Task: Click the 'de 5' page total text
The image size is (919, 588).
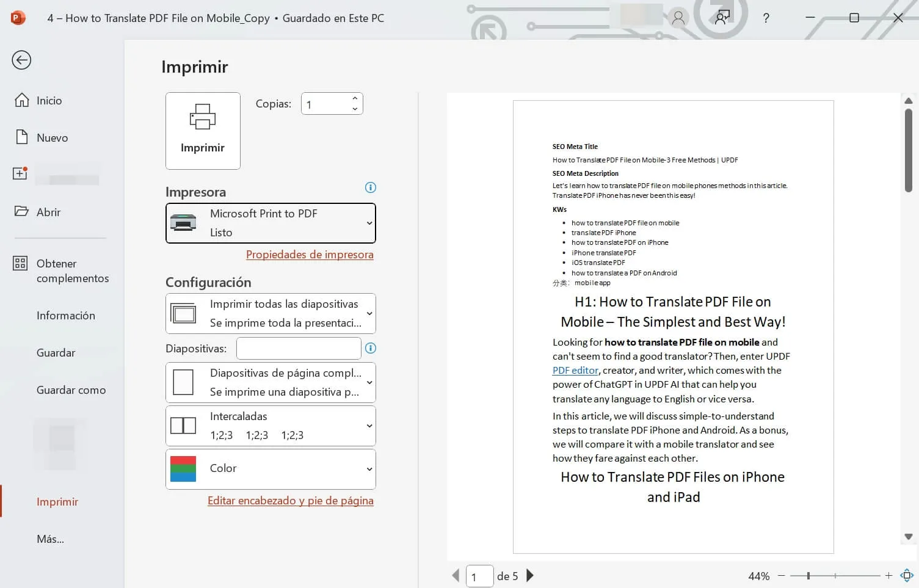Action: [x=507, y=576]
